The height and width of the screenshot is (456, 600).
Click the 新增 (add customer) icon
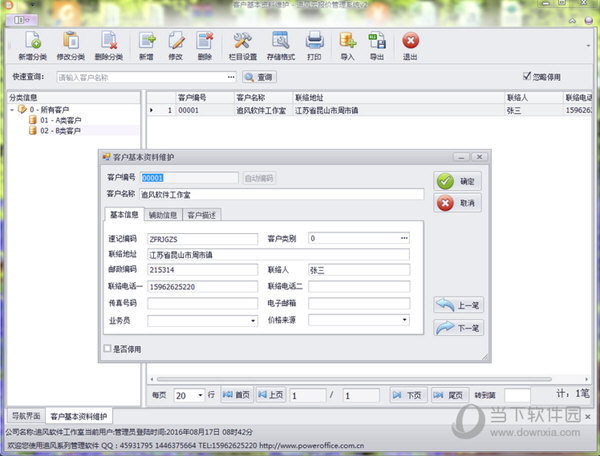pos(147,46)
